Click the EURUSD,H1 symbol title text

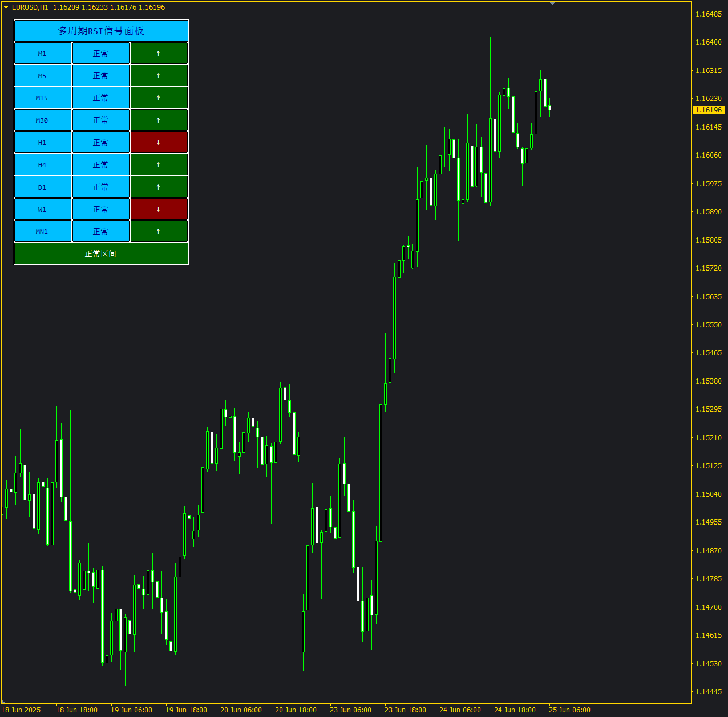pyautogui.click(x=30, y=7)
